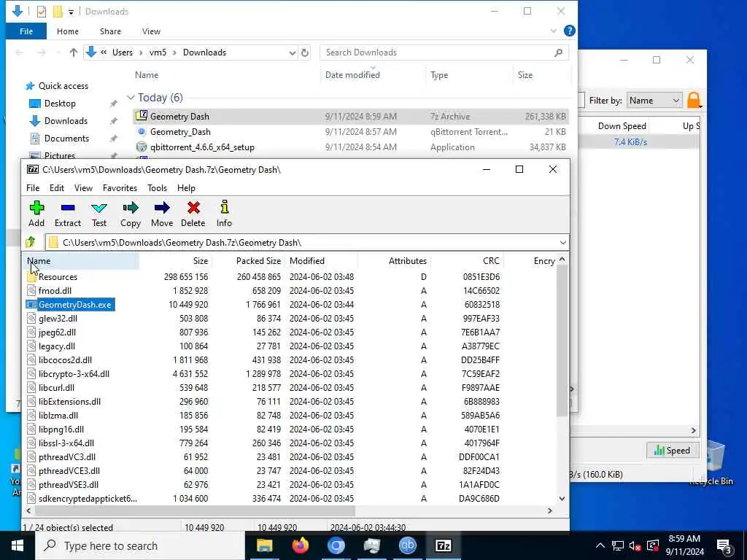Image resolution: width=747 pixels, height=560 pixels.
Task: Open File Explorer help question mark icon
Action: point(569,31)
